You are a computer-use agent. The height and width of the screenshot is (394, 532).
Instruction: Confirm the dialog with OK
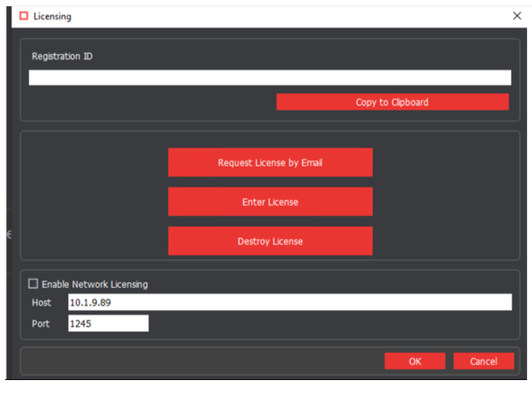point(415,361)
